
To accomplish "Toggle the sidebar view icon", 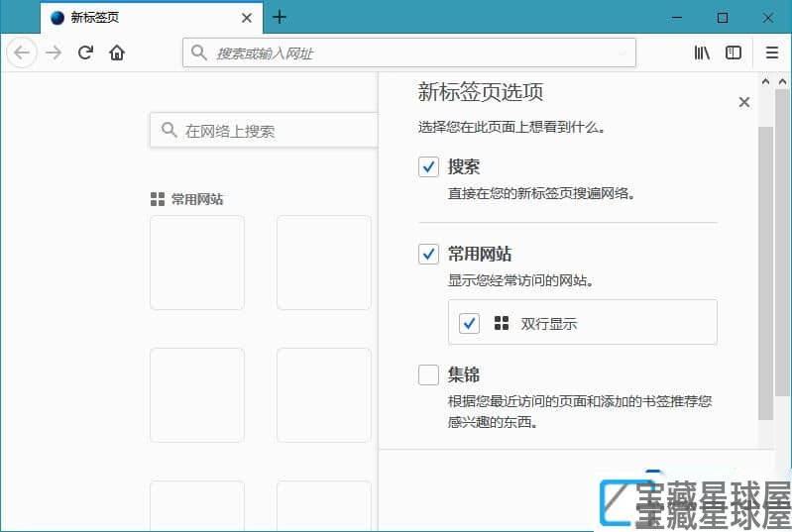I will (733, 53).
